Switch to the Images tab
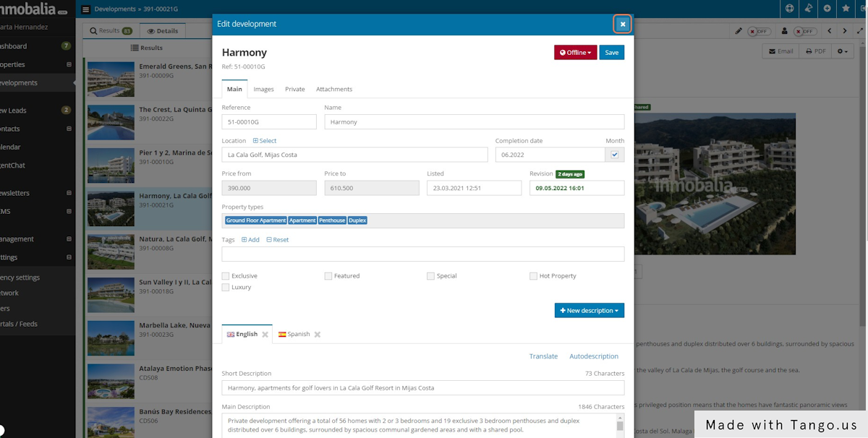This screenshot has height=438, width=868. tap(263, 90)
